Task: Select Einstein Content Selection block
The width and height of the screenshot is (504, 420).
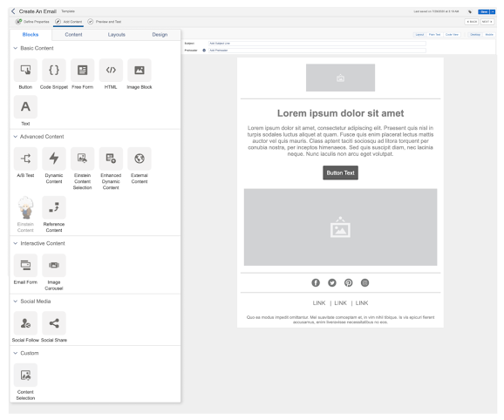Action: point(82,159)
